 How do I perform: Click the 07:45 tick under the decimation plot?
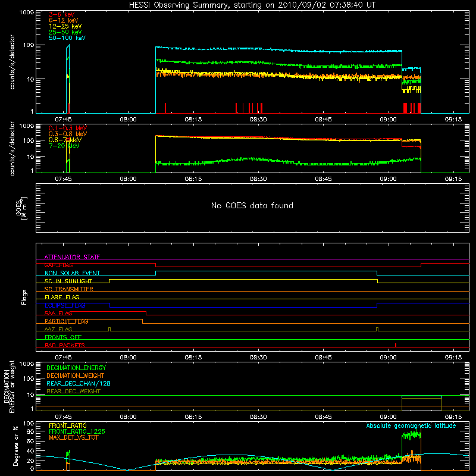tap(63, 417)
